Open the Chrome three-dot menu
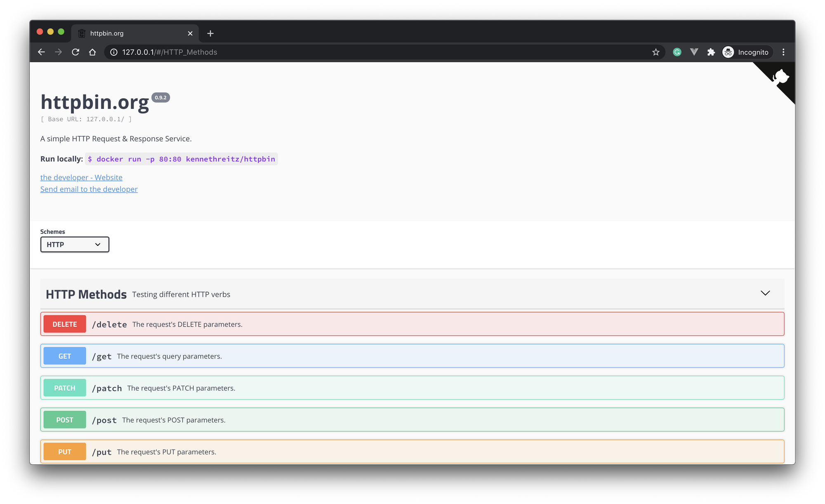This screenshot has width=825, height=504. click(x=783, y=52)
